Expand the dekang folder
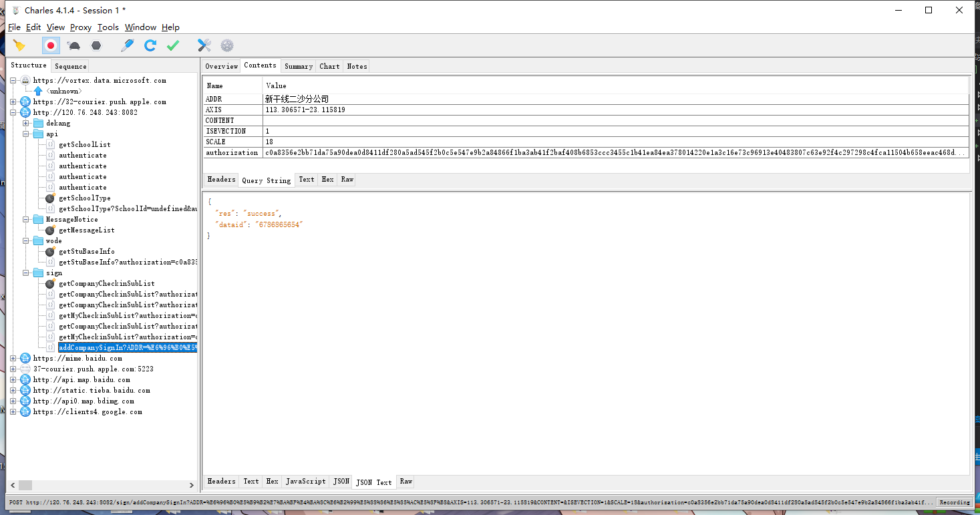Viewport: 980px width, 515px height. coord(26,123)
